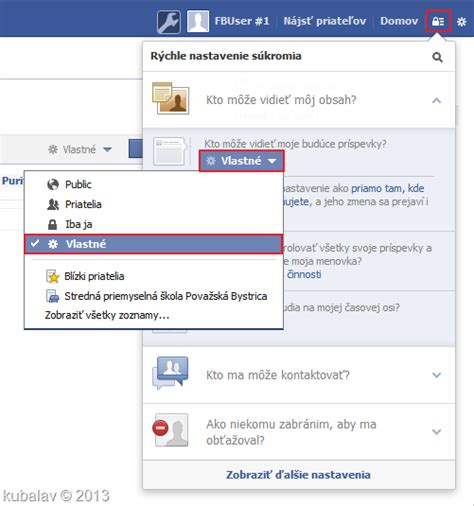Click 'Kto môže vidieť moje budúce príspevky?' text

[295, 144]
